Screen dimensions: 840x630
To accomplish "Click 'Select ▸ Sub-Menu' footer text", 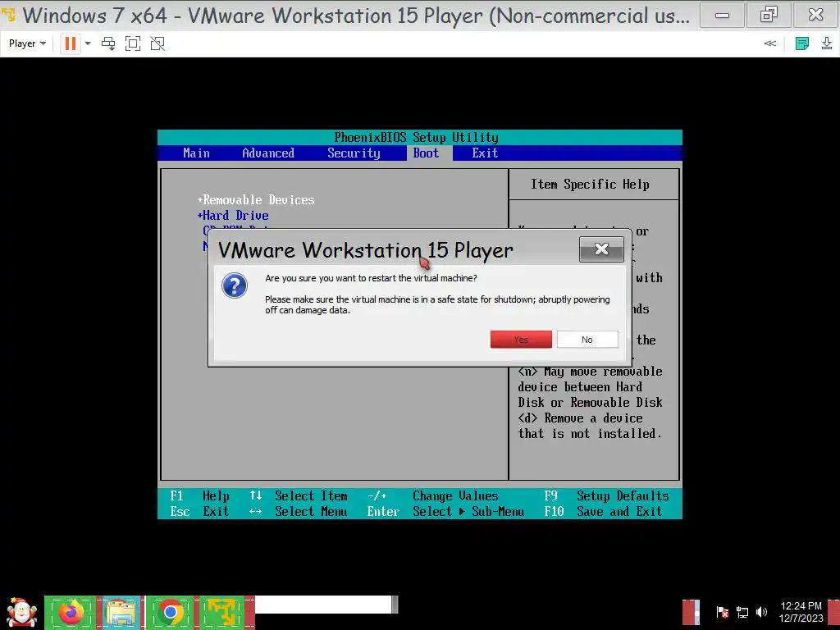I will [x=468, y=512].
